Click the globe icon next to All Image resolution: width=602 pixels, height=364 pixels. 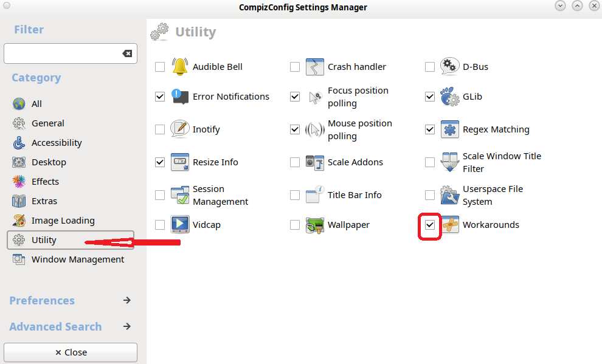coord(19,104)
